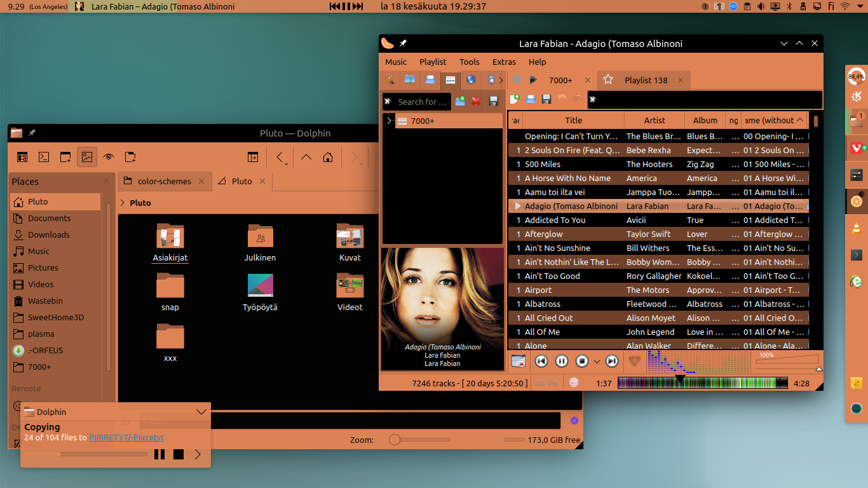Click the outlined star on the Playlist 138 tab
This screenshot has height=488, width=868.
pos(608,79)
